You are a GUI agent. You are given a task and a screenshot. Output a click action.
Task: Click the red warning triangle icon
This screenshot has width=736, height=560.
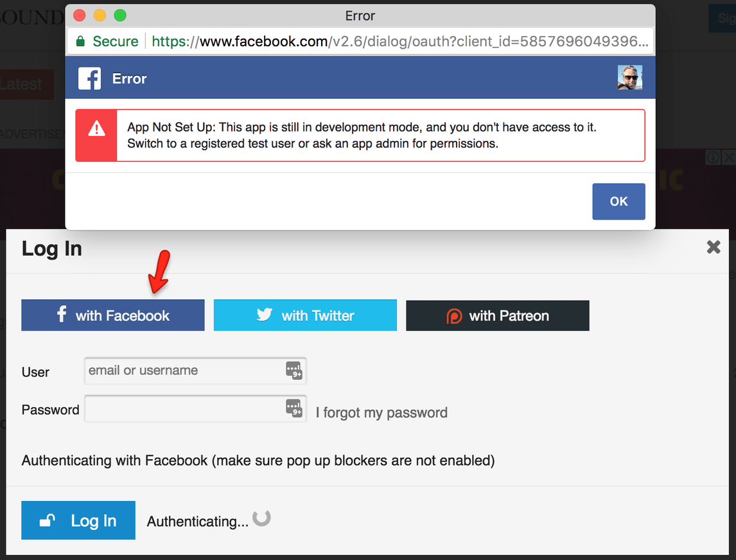click(x=97, y=128)
